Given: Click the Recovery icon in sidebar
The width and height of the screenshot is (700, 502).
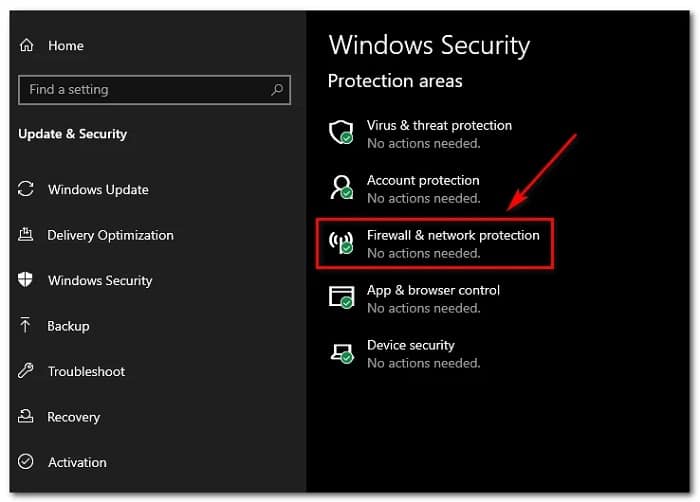Looking at the screenshot, I should pyautogui.click(x=26, y=417).
